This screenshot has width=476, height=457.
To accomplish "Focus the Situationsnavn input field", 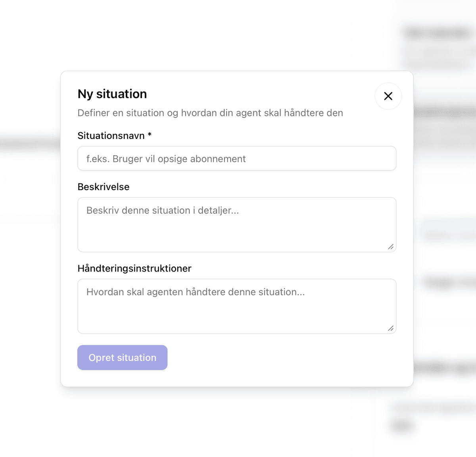I will coord(237,158).
